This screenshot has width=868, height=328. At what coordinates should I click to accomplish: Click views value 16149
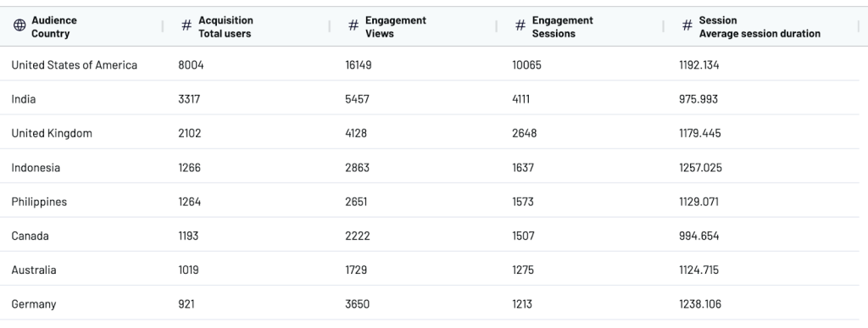click(359, 65)
